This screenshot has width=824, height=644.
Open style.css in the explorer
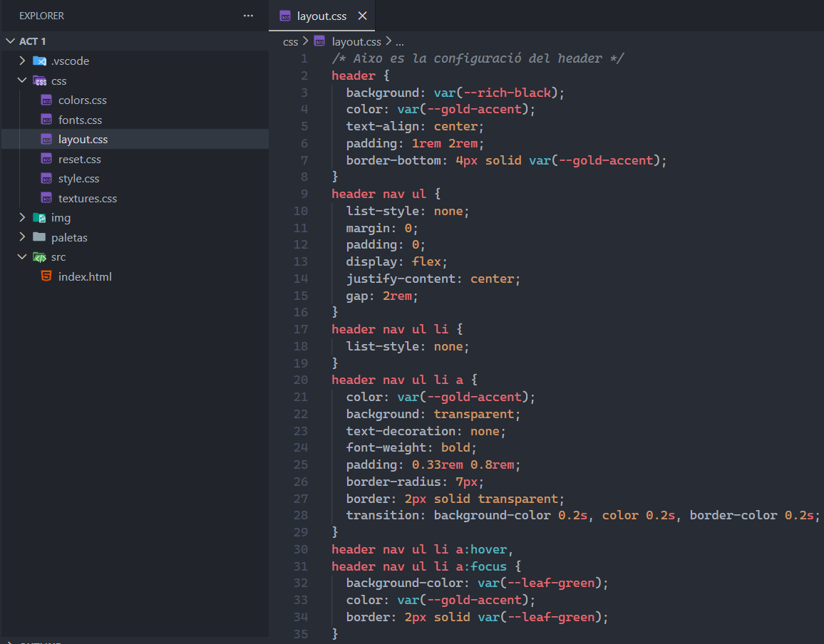tap(78, 179)
